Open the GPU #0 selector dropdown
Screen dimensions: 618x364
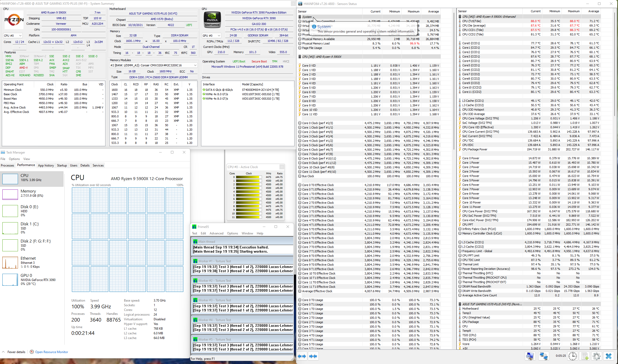[x=211, y=35]
